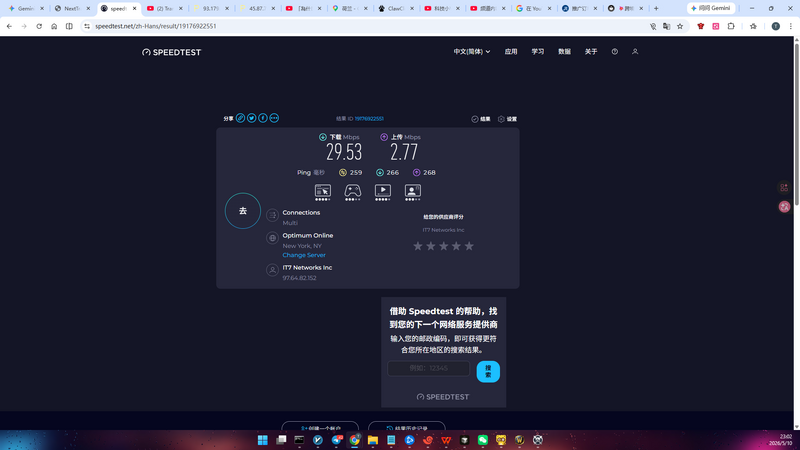Rate the provider three stars
Image resolution: width=800 pixels, height=450 pixels.
[443, 246]
